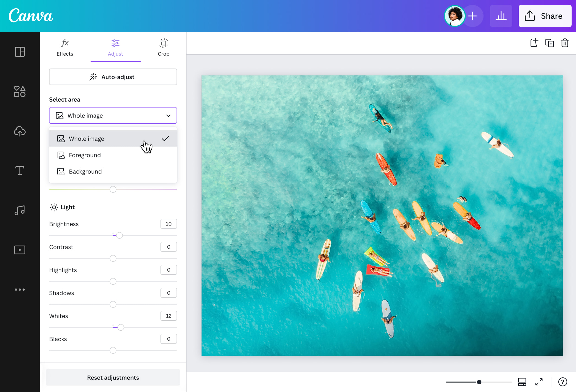Click the Text tool sidebar icon
576x392 pixels.
(20, 171)
